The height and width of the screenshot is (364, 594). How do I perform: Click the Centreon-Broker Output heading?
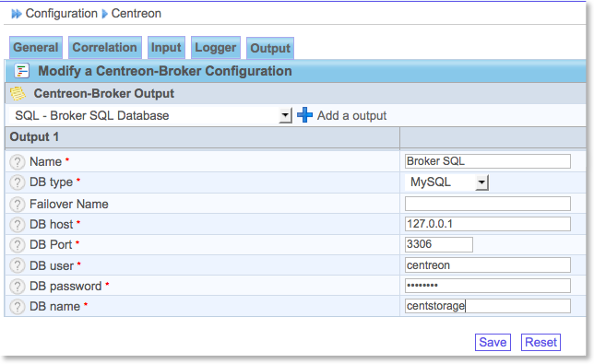(x=104, y=93)
